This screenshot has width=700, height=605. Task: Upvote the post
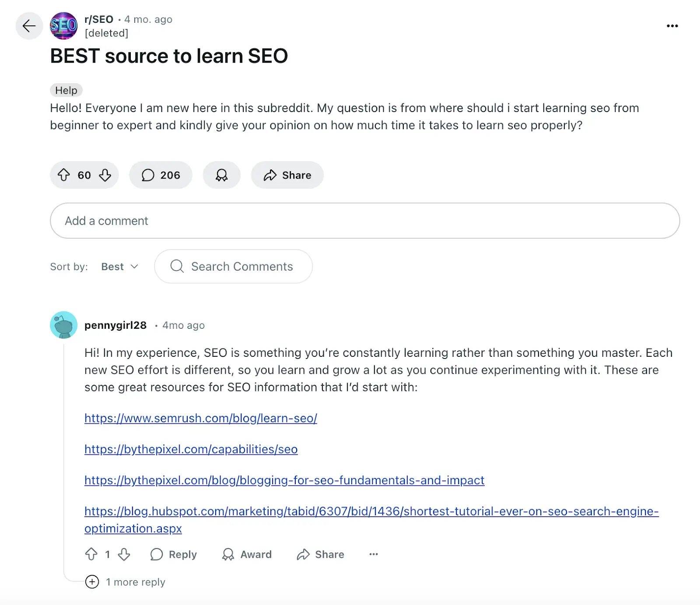[64, 175]
